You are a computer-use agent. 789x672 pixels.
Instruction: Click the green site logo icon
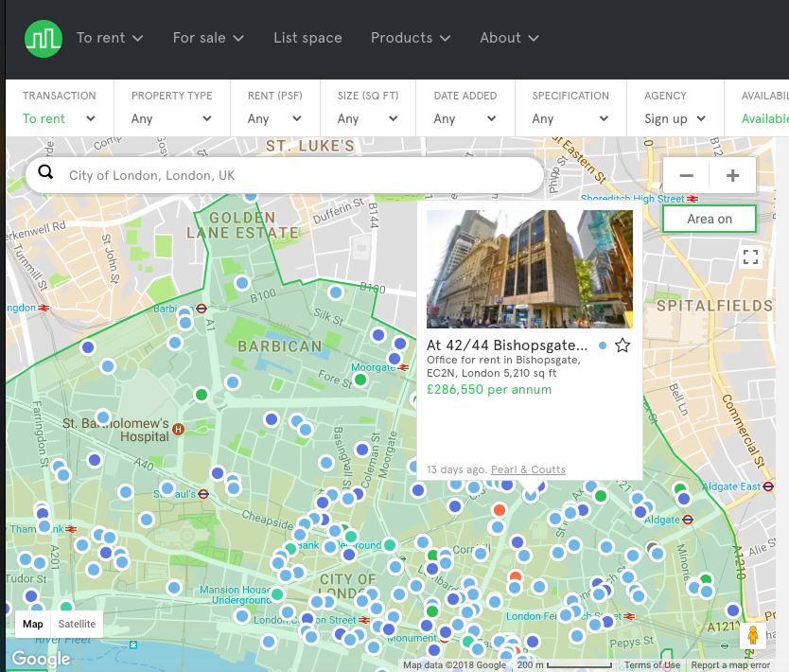click(x=43, y=38)
